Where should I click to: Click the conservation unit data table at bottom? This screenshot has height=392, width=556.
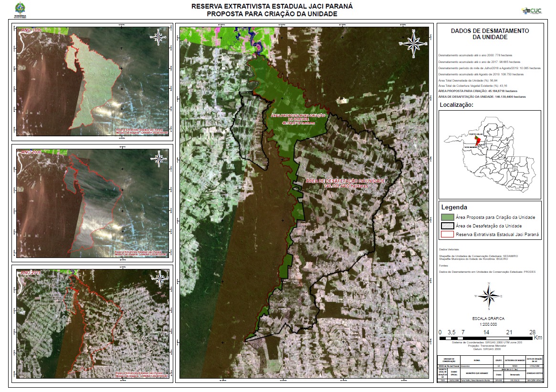(x=490, y=368)
